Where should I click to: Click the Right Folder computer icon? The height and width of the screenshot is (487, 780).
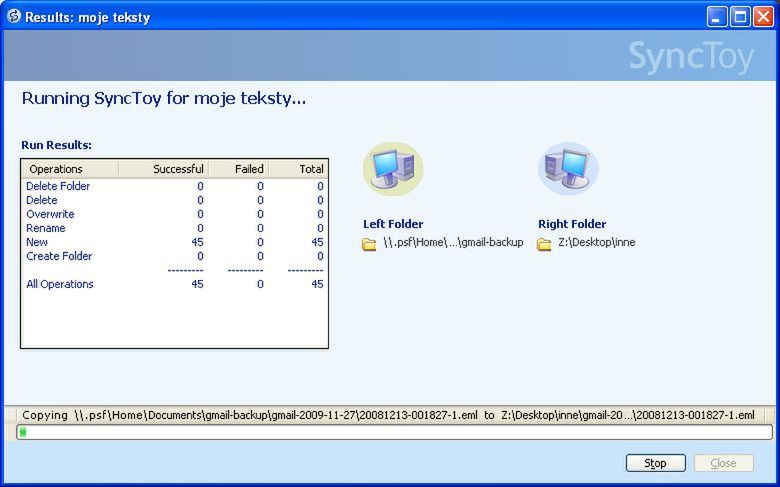[569, 169]
